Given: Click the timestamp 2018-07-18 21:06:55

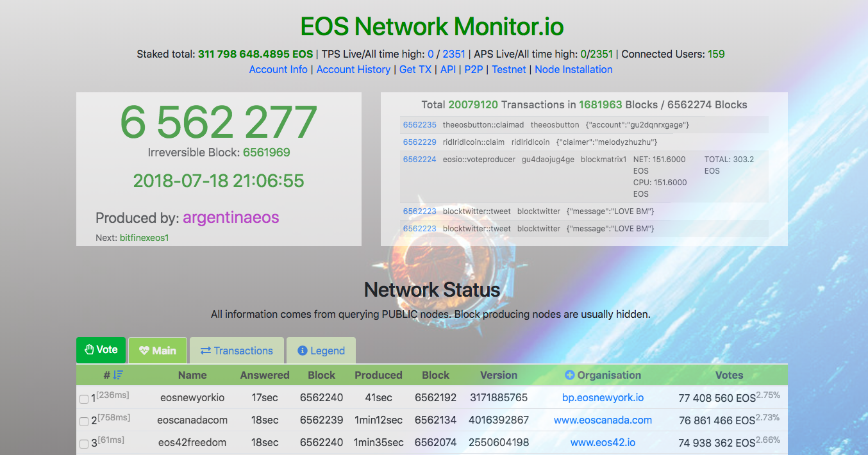Looking at the screenshot, I should [x=219, y=181].
